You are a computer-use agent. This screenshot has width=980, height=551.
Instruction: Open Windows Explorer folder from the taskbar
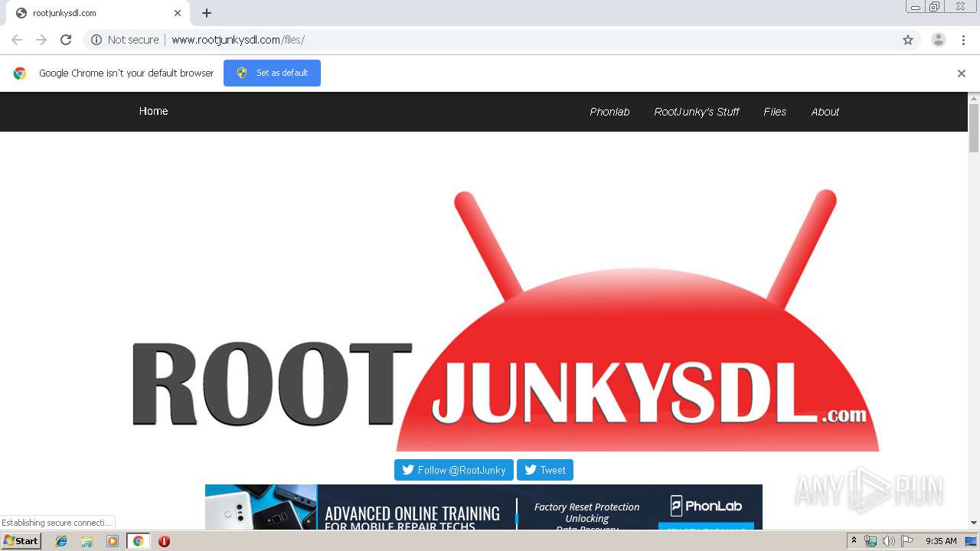coord(87,541)
